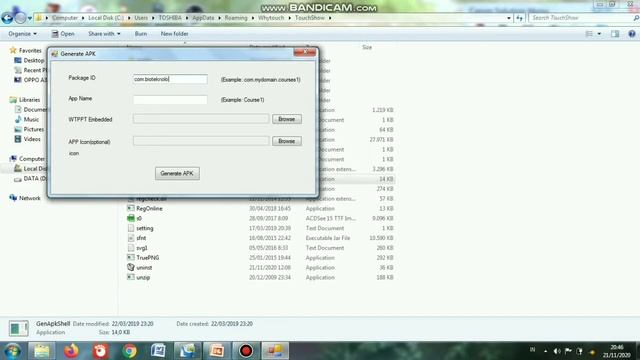Click the Generate APK button
The width and height of the screenshot is (640, 360).
point(177,173)
